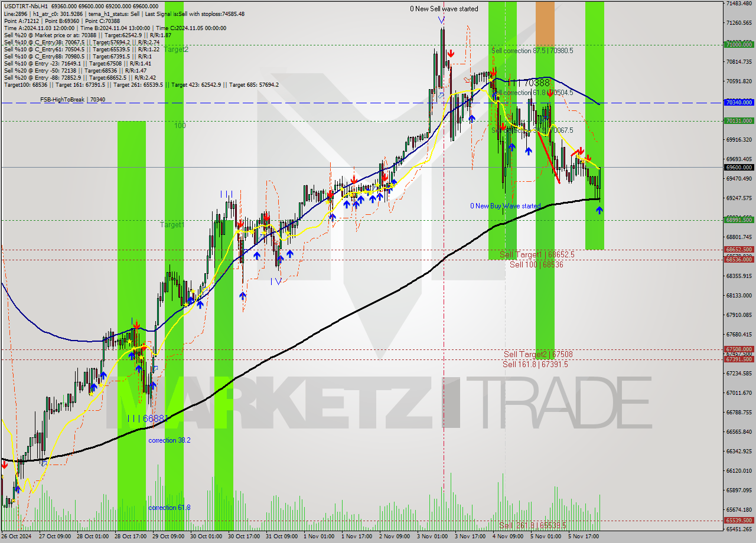Screen dimensions: 756x543
Task: Select the '29 Oct 09:00' time label
Action: (x=168, y=537)
